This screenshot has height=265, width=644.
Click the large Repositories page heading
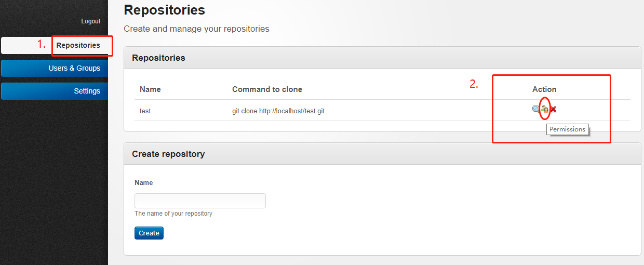[x=164, y=9]
